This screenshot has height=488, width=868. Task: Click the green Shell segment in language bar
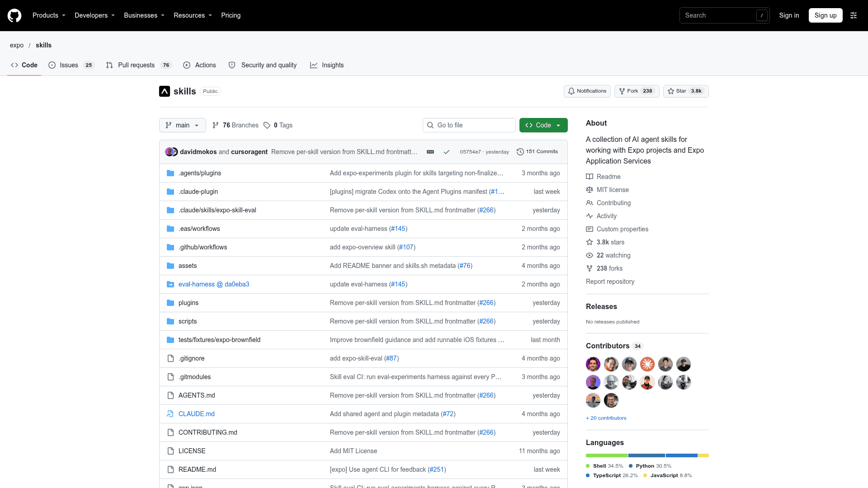pos(607,455)
